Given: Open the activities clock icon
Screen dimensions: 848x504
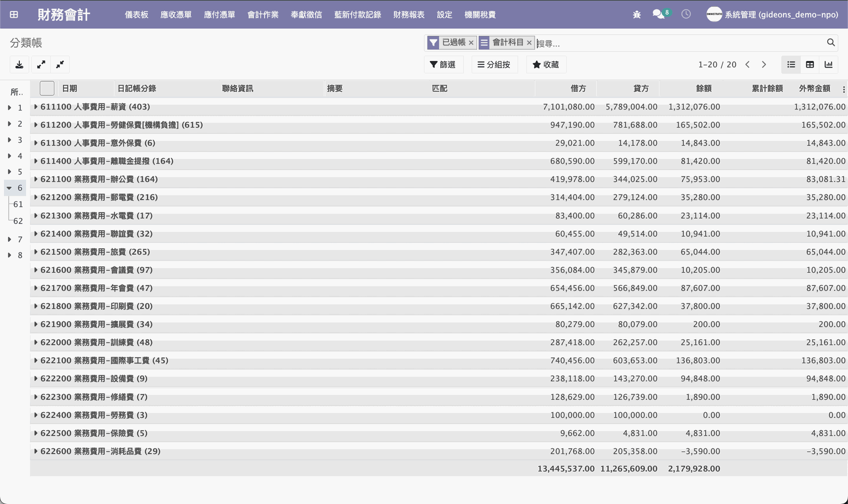Looking at the screenshot, I should tap(686, 15).
